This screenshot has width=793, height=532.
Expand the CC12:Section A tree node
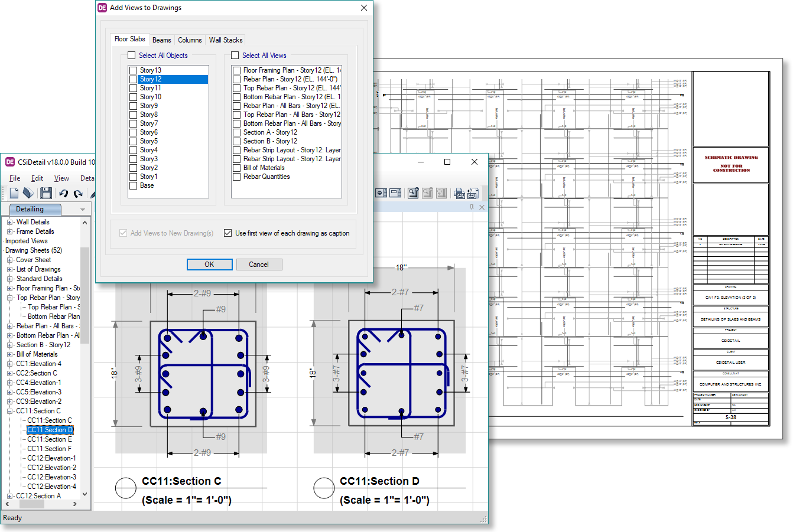pos(10,496)
